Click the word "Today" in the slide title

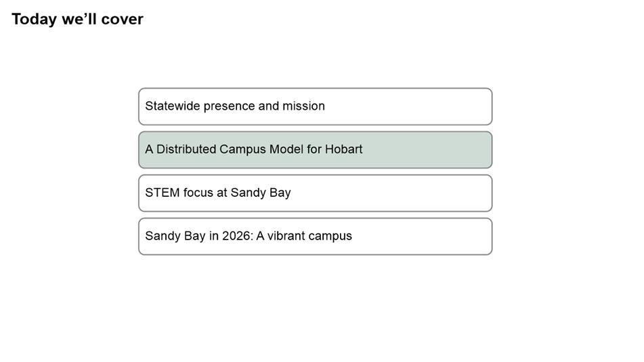[x=34, y=19]
